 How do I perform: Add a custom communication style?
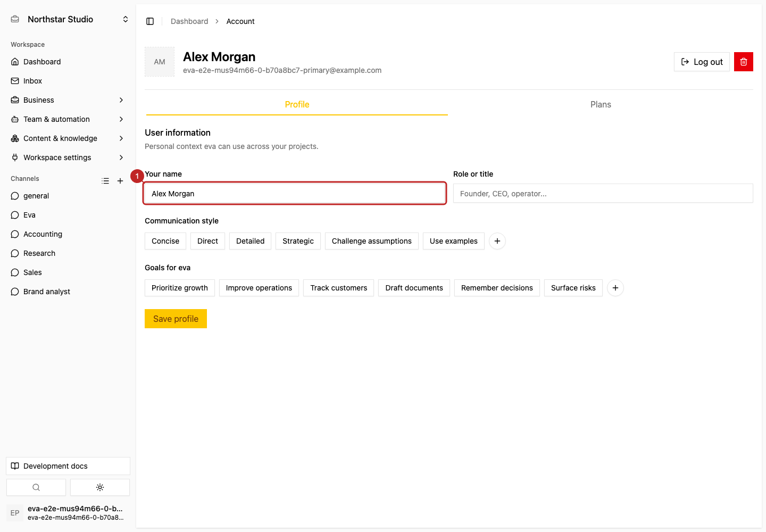pos(497,241)
